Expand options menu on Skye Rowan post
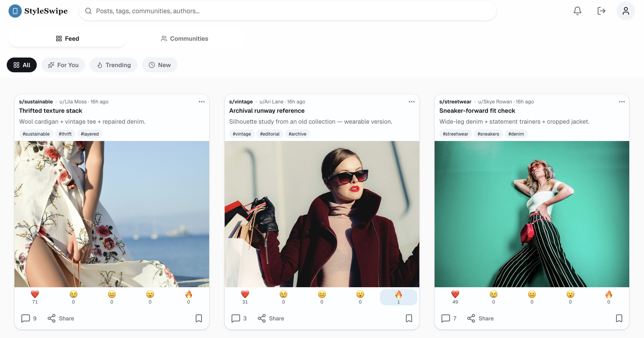The image size is (644, 338). (622, 102)
